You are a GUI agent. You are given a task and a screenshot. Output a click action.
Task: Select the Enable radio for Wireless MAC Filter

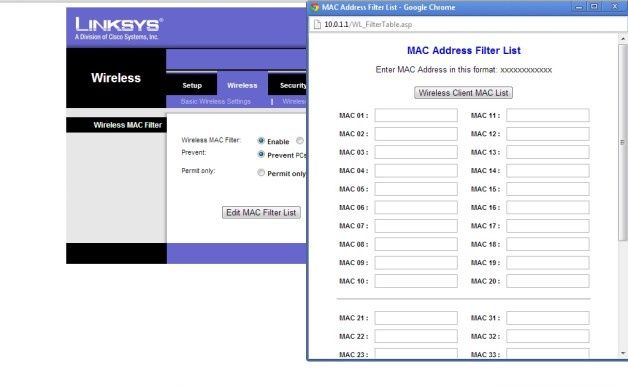tap(261, 141)
